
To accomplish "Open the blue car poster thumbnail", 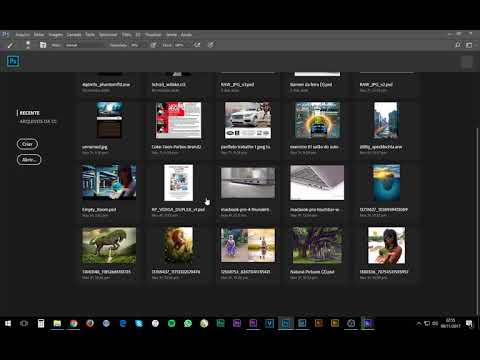I will [318, 120].
